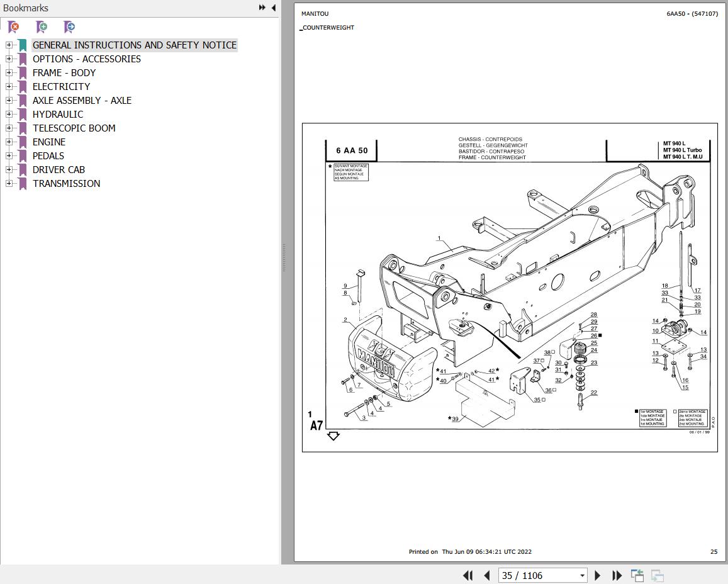Click the find current bookmark icon
The image size is (728, 584).
coord(69,27)
